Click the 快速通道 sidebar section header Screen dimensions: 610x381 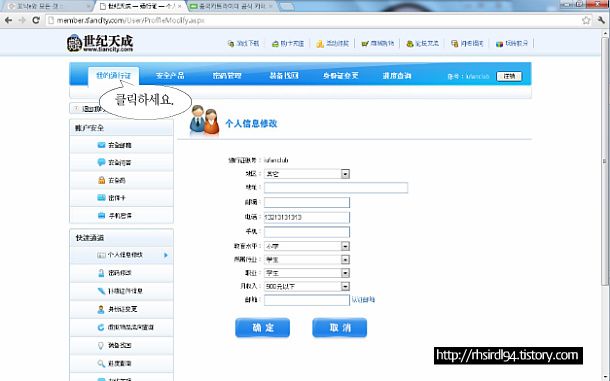tap(121, 237)
